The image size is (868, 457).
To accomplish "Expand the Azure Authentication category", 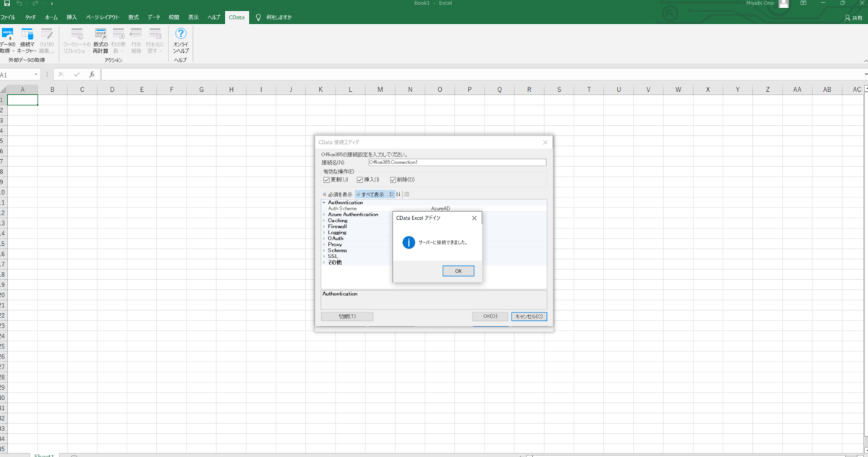I will 324,215.
